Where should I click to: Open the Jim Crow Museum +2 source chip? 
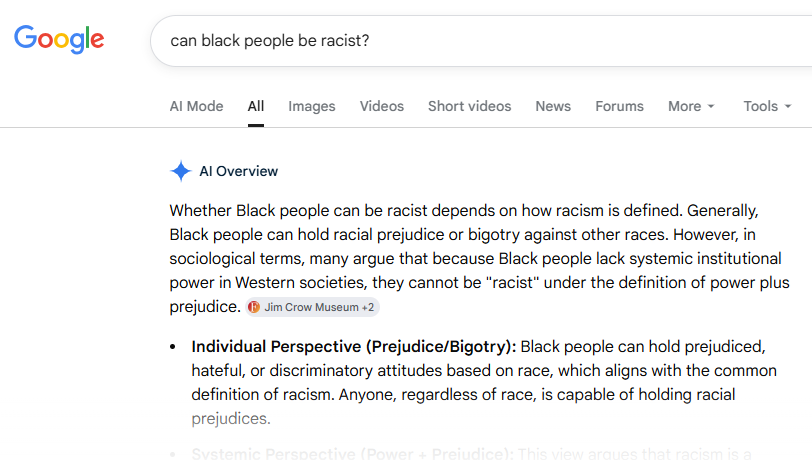312,307
